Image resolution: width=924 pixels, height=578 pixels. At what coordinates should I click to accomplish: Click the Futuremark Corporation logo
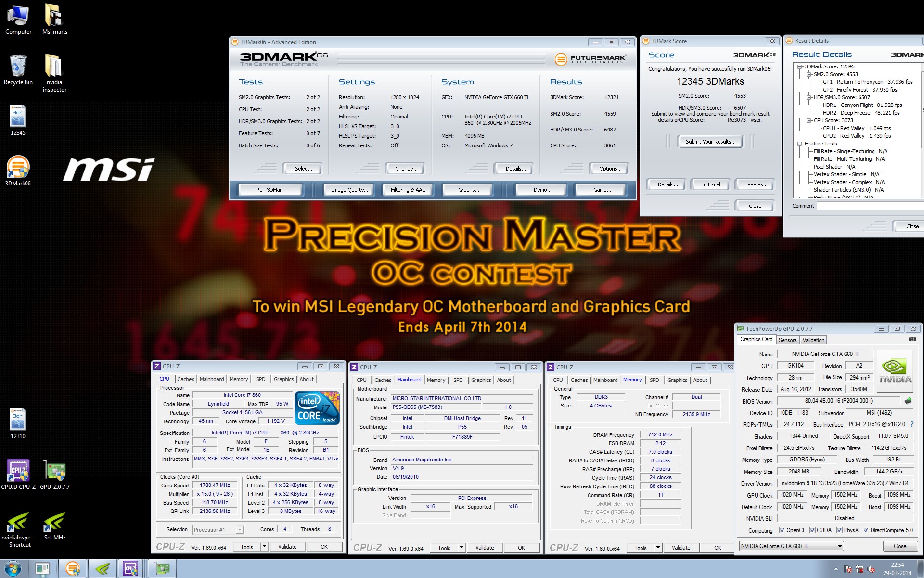(590, 59)
